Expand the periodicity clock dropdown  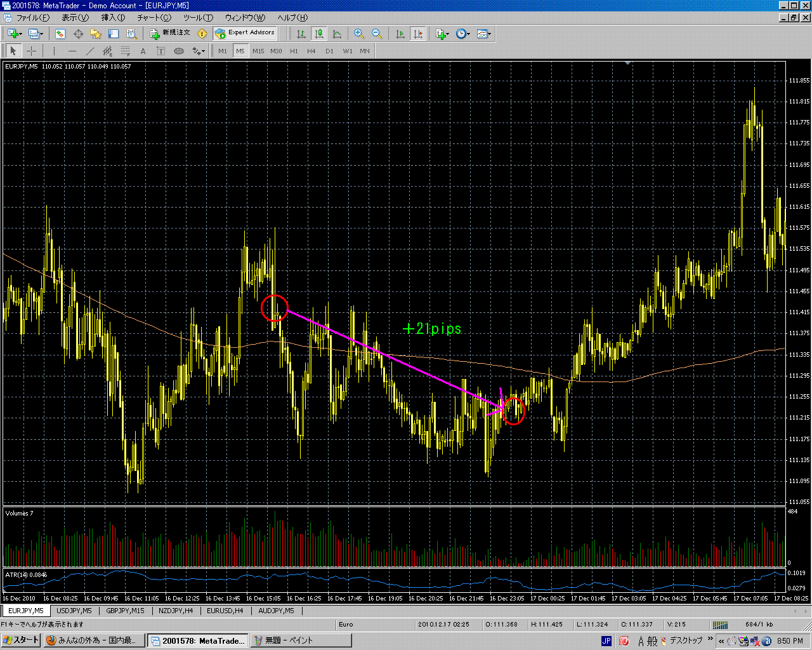[469, 34]
